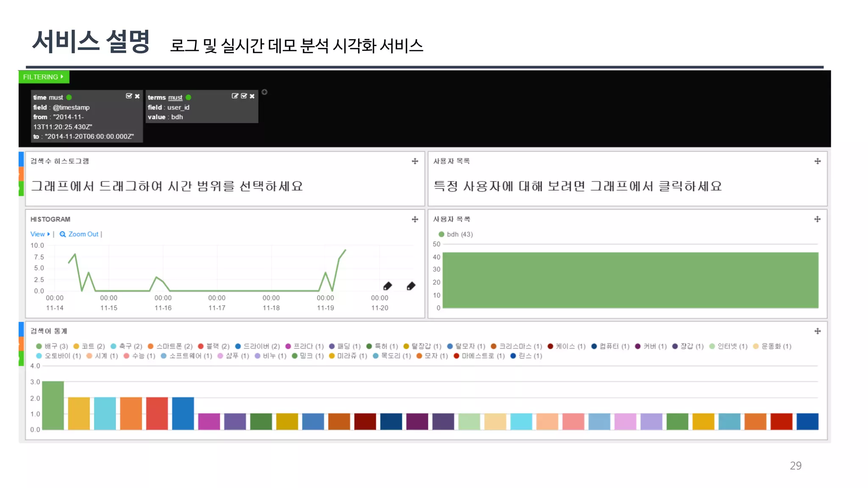Viewport: 868px width, 488px height.
Task: Edit the terms filter pencil icon
Action: pyautogui.click(x=235, y=96)
